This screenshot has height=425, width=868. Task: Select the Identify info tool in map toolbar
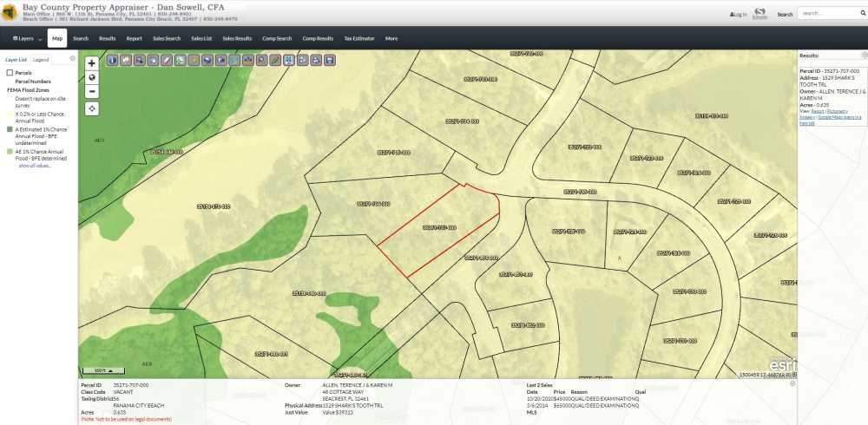[x=113, y=60]
